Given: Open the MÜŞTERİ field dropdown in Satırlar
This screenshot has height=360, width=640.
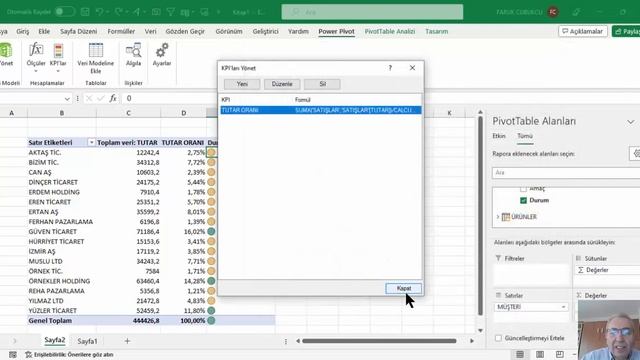Looking at the screenshot, I should (563, 307).
